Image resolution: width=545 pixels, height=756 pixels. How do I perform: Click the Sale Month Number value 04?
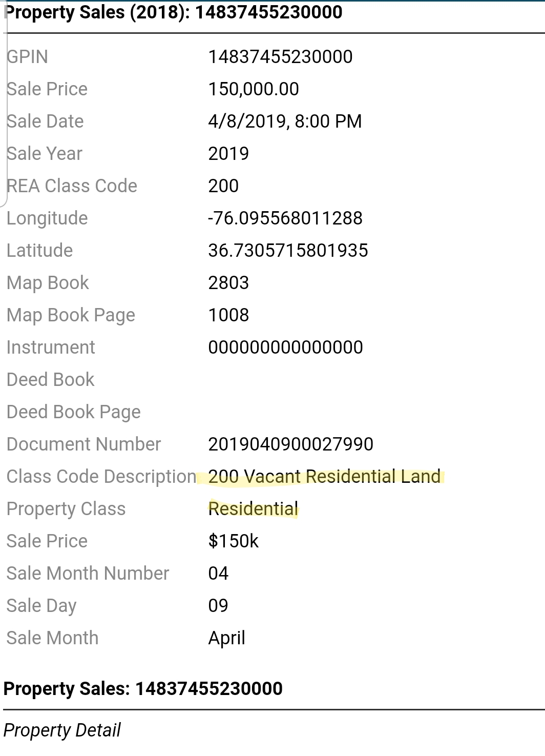(218, 574)
